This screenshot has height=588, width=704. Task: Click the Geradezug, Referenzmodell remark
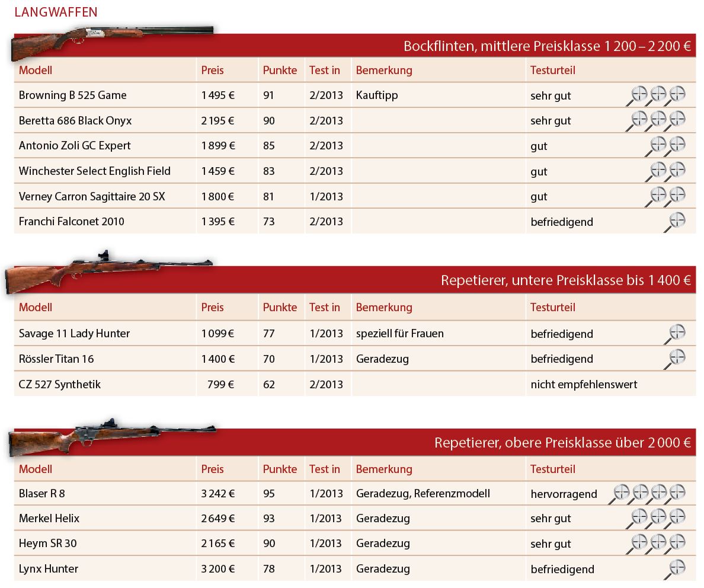tap(423, 494)
